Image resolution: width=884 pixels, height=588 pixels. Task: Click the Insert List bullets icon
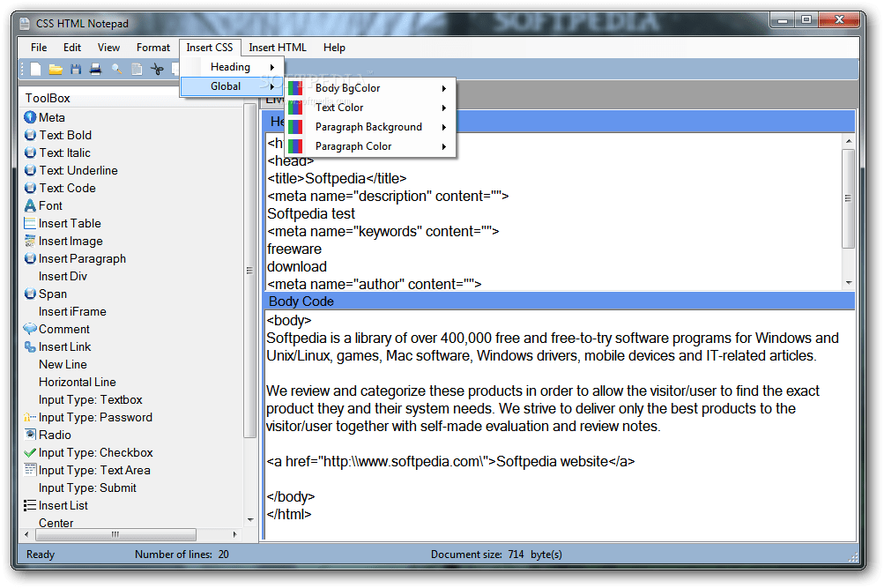(31, 505)
